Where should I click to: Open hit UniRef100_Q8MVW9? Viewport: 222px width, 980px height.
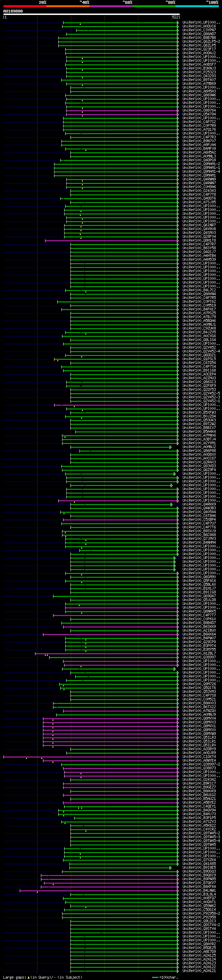(199, 734)
